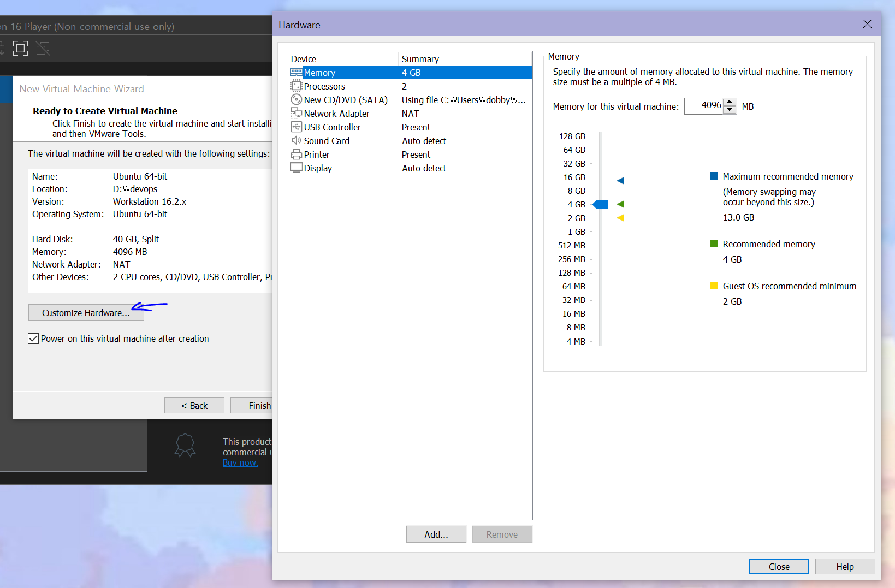Screen dimensions: 895x588
Task: Click the 128 GB label on memory scale
Action: click(x=572, y=136)
